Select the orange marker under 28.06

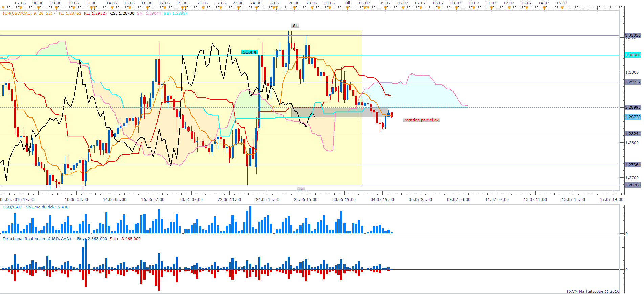click(294, 7)
